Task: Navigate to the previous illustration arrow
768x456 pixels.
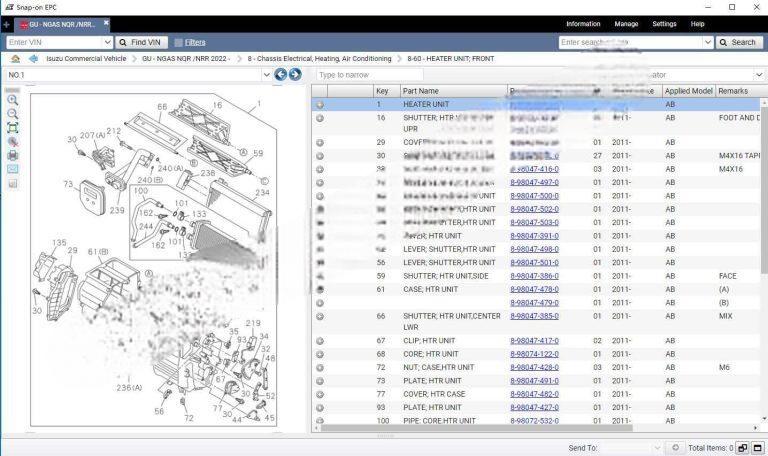Action: click(281, 75)
